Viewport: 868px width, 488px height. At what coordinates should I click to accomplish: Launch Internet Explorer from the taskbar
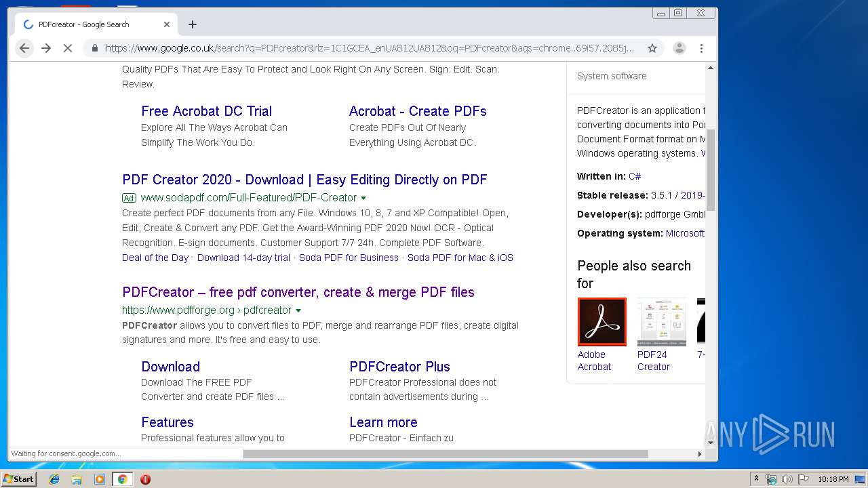[54, 479]
